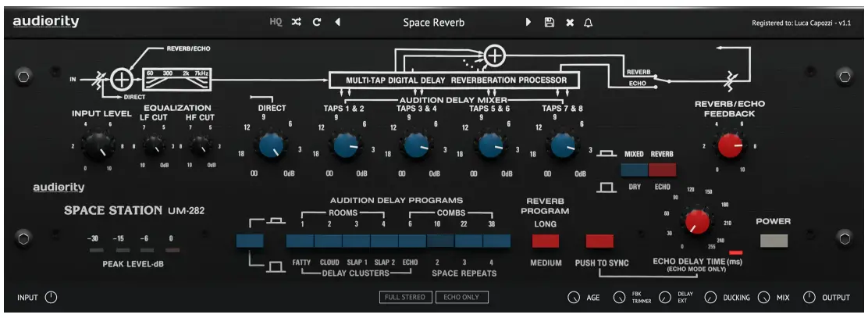Click the HF Cut equalization knob
This screenshot has width=868, height=318.
[x=200, y=146]
